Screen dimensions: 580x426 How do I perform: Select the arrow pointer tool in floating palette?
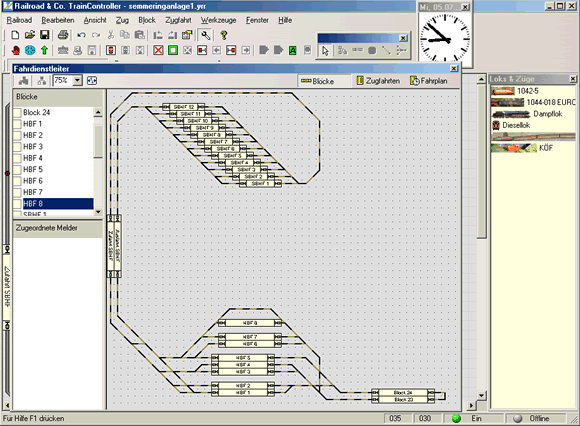[x=325, y=51]
